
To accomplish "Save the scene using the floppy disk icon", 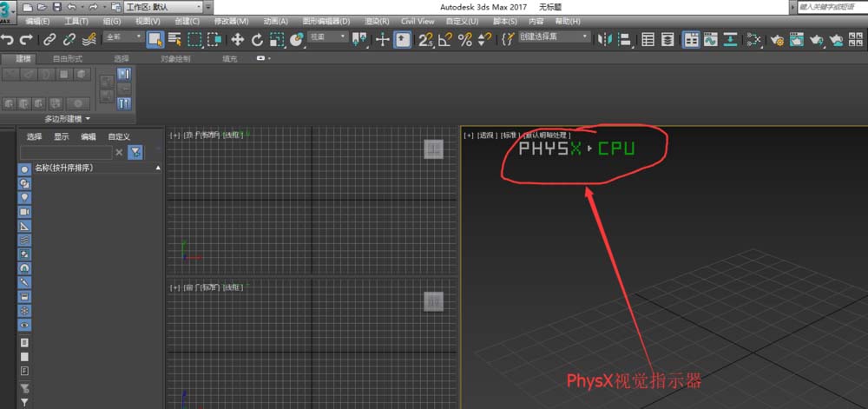I will 56,7.
